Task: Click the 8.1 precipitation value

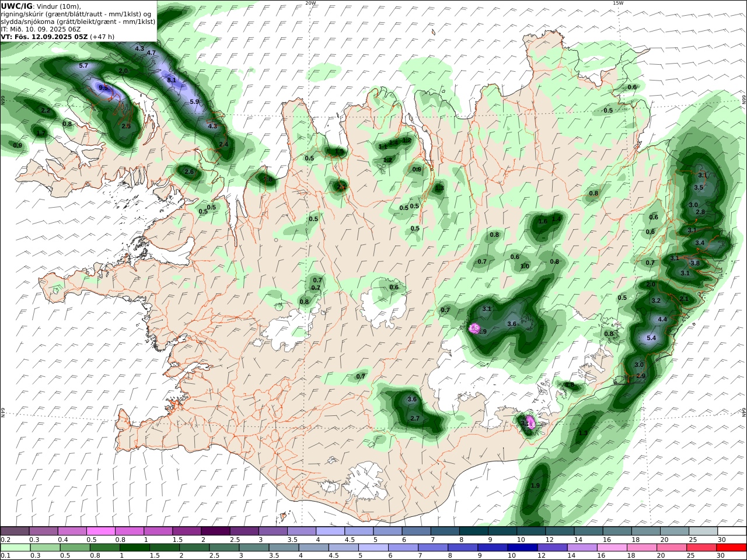Action: point(172,79)
